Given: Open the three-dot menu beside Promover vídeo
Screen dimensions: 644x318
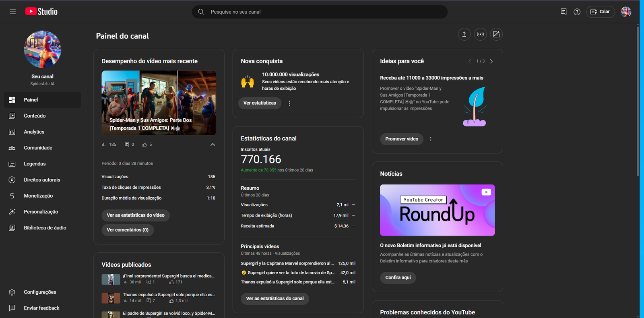Looking at the screenshot, I should [431, 139].
